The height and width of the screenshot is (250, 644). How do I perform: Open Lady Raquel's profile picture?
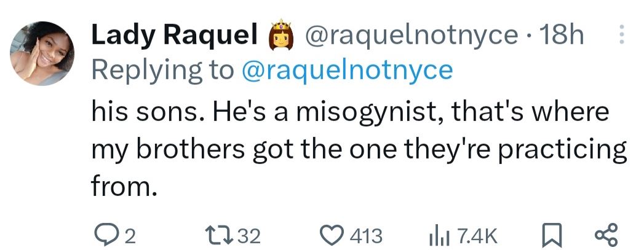(42, 53)
